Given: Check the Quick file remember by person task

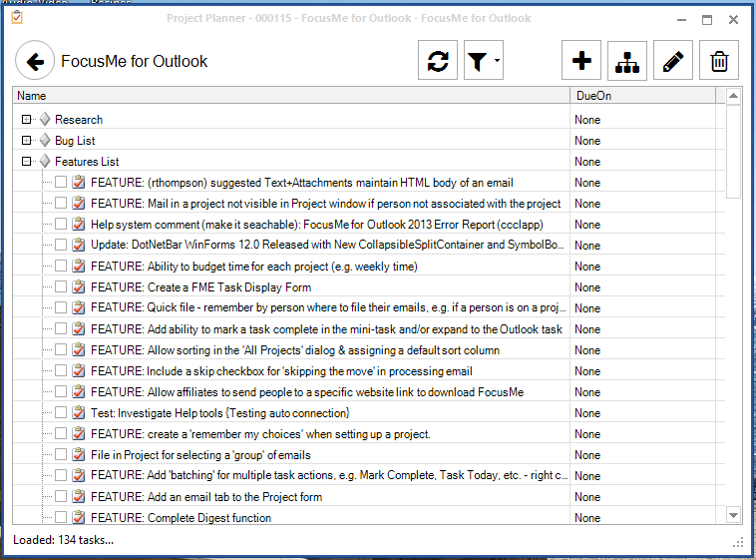Looking at the screenshot, I should pos(61,307).
